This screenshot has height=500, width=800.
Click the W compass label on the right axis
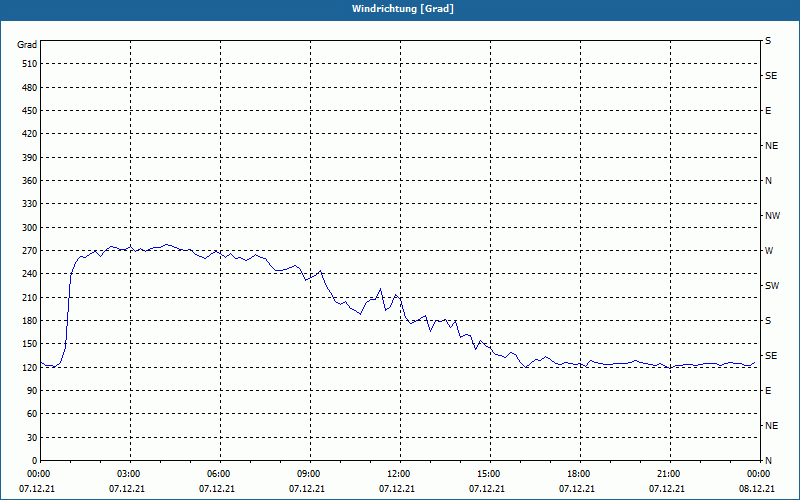769,251
